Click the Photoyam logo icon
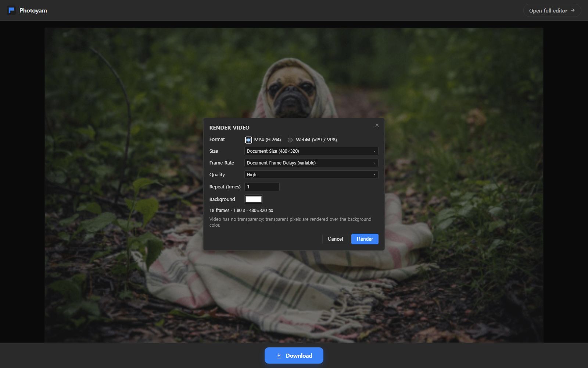Viewport: 588px width, 368px height. coord(11,10)
